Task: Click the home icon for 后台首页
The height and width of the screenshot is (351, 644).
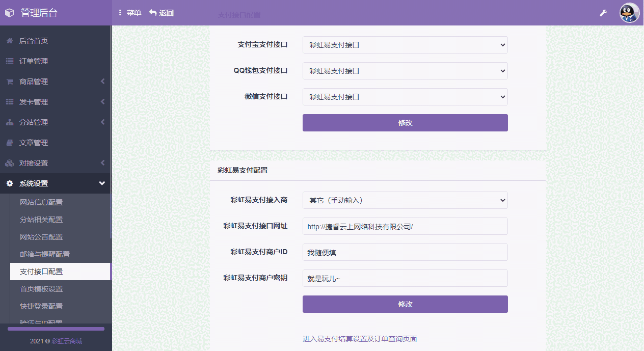Action: coord(10,41)
